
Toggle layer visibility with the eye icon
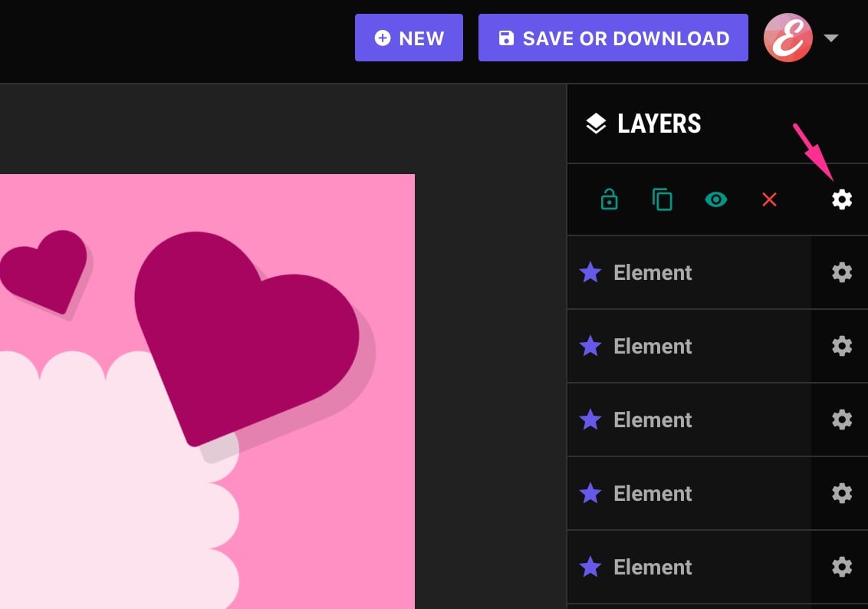715,200
